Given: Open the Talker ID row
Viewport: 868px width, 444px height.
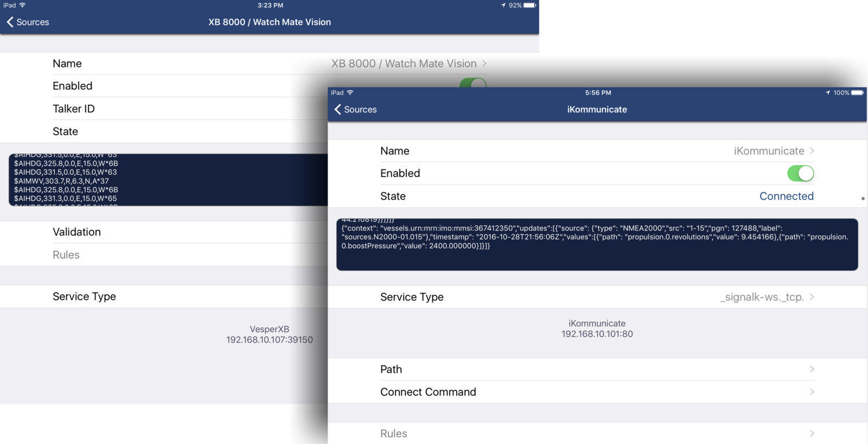Looking at the screenshot, I should click(164, 109).
